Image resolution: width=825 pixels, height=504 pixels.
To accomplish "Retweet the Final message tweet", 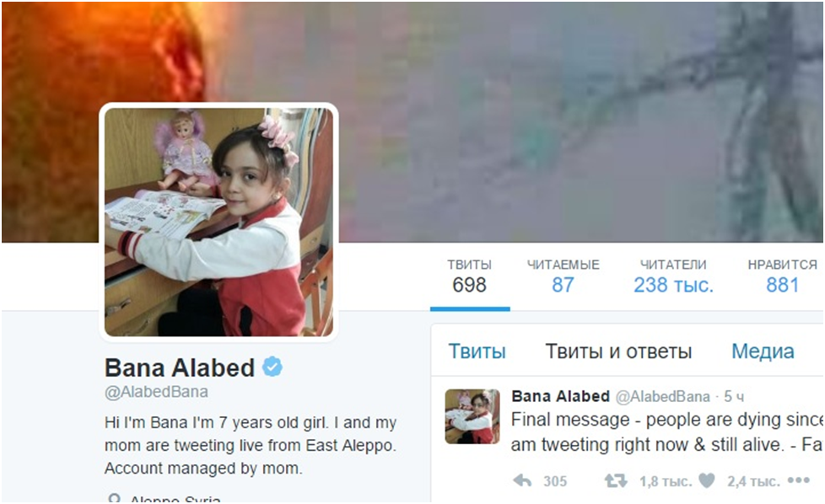I will (616, 480).
